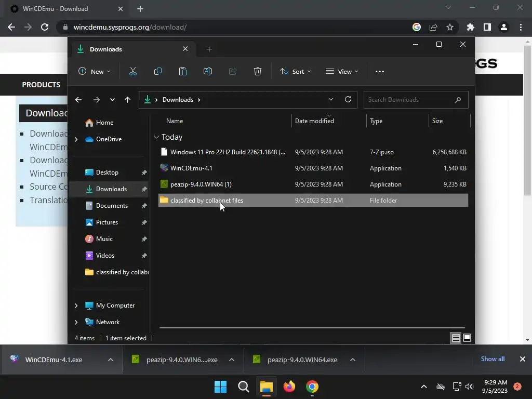The image size is (532, 399).
Task: Show hidden system tray icons
Action: tap(424, 387)
